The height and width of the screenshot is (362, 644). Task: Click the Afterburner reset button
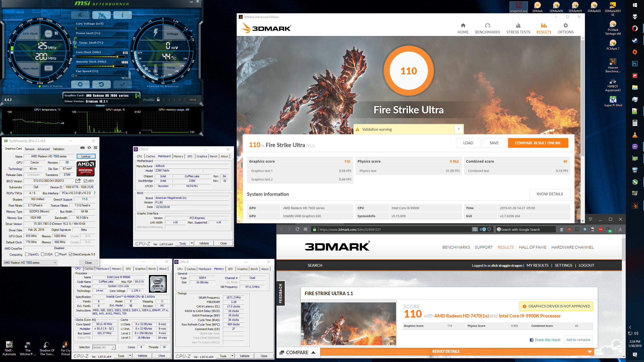[x=101, y=84]
